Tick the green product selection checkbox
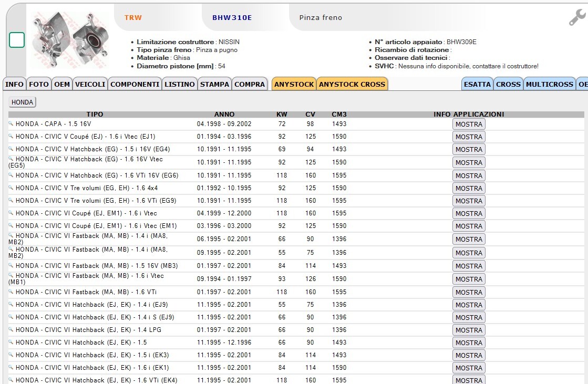This screenshot has height=384, width=588. pyautogui.click(x=17, y=40)
